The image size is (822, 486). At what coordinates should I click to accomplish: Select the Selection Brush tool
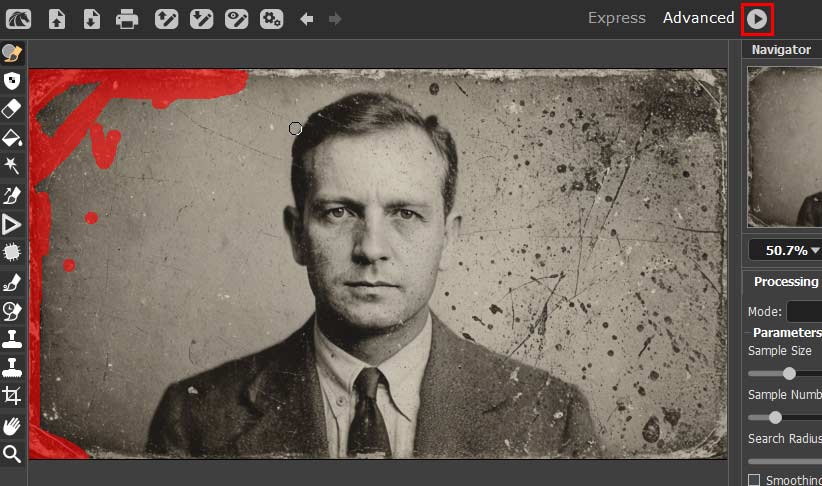[12, 52]
